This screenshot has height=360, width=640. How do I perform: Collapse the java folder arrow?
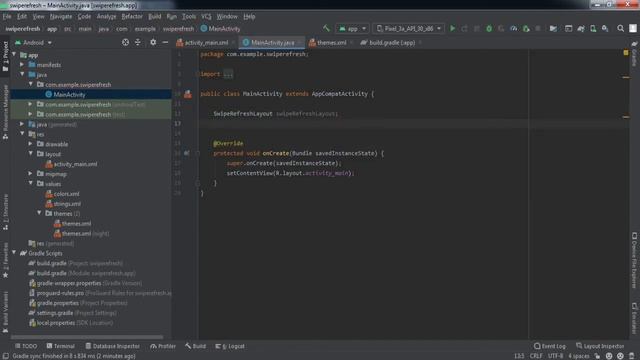click(x=22, y=74)
